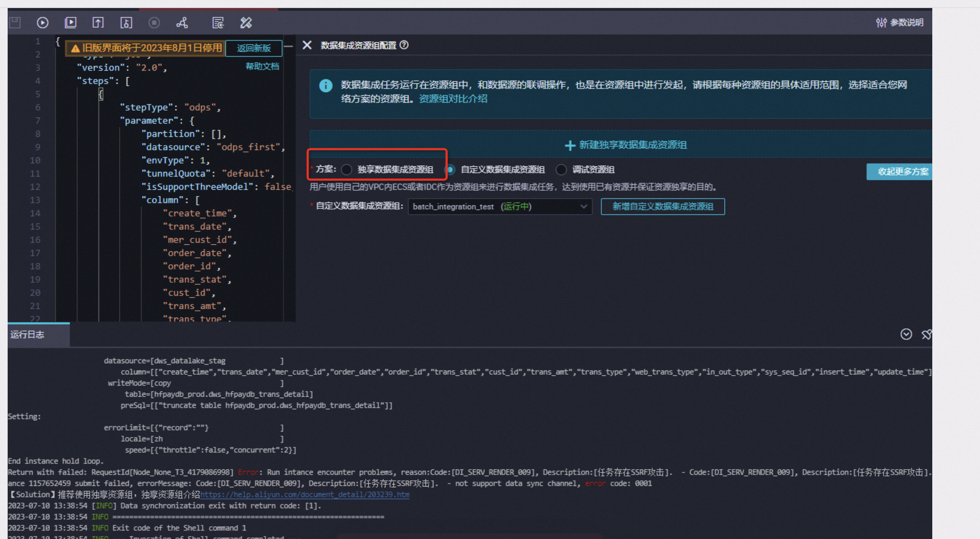Run the task with the play icon
The image size is (980, 539).
[43, 23]
